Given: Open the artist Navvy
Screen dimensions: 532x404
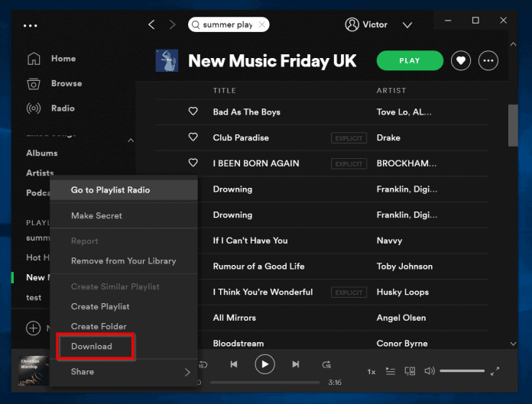Looking at the screenshot, I should [389, 241].
